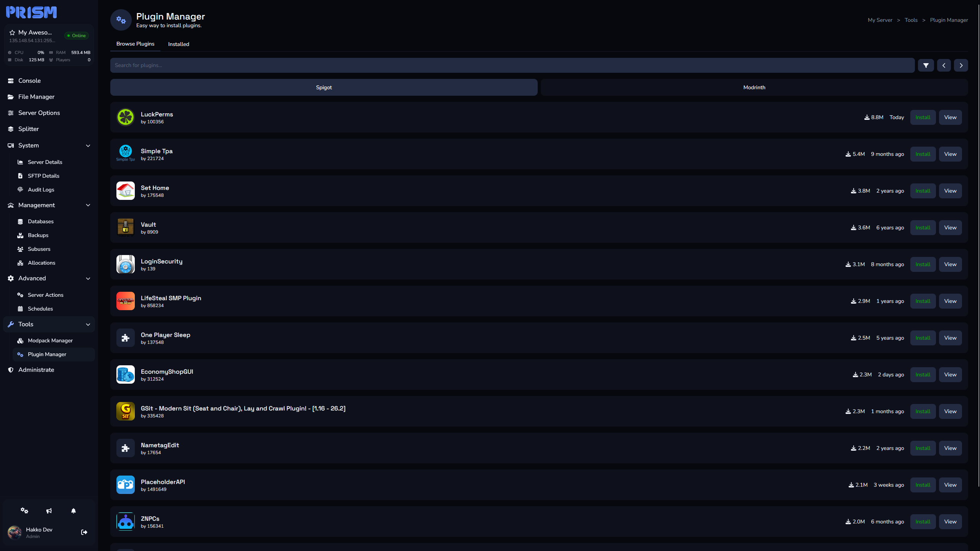Viewport: 980px width, 551px height.
Task: Install the ZNPCs plugin
Action: click(x=923, y=522)
